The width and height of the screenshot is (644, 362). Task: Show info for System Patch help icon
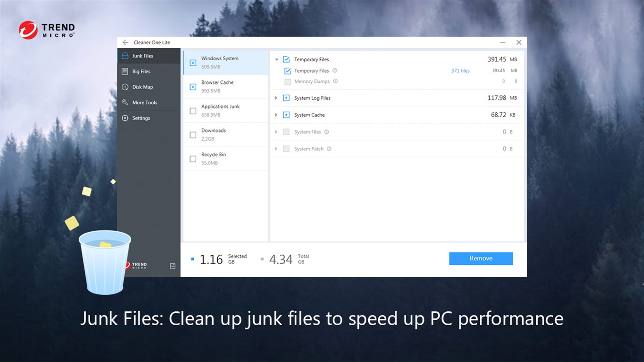329,149
